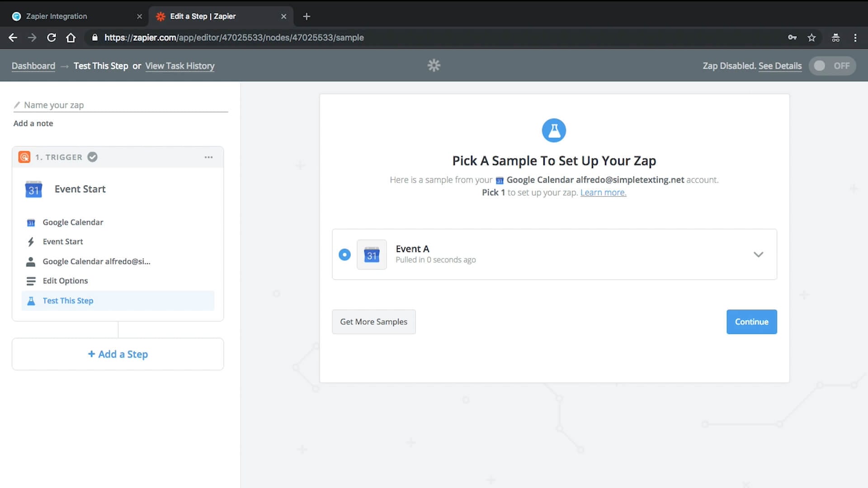Image resolution: width=868 pixels, height=488 pixels.
Task: Click the Test This Step header text
Action: (x=101, y=66)
